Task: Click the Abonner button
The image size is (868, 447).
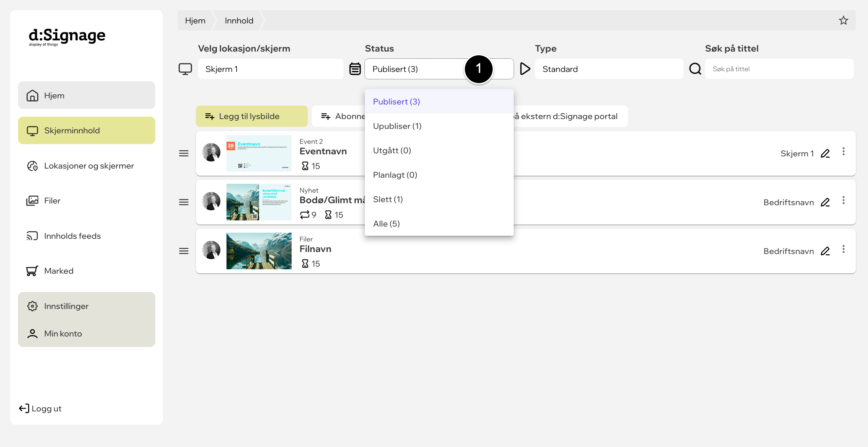Action: pos(339,116)
